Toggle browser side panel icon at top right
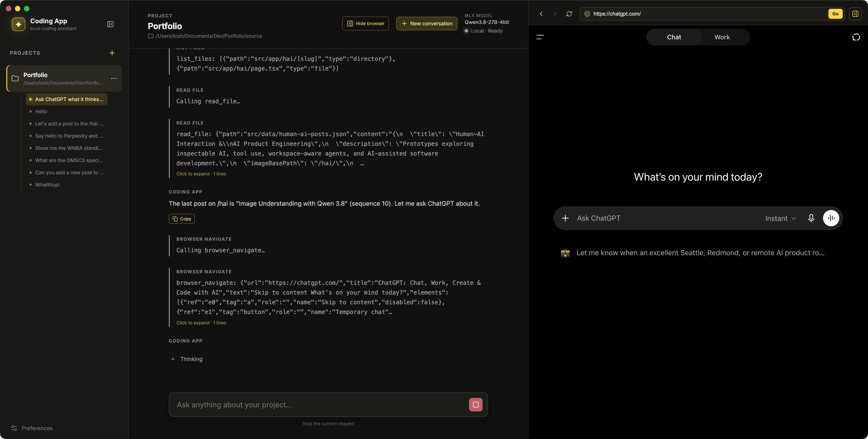This screenshot has width=868, height=439. point(855,14)
